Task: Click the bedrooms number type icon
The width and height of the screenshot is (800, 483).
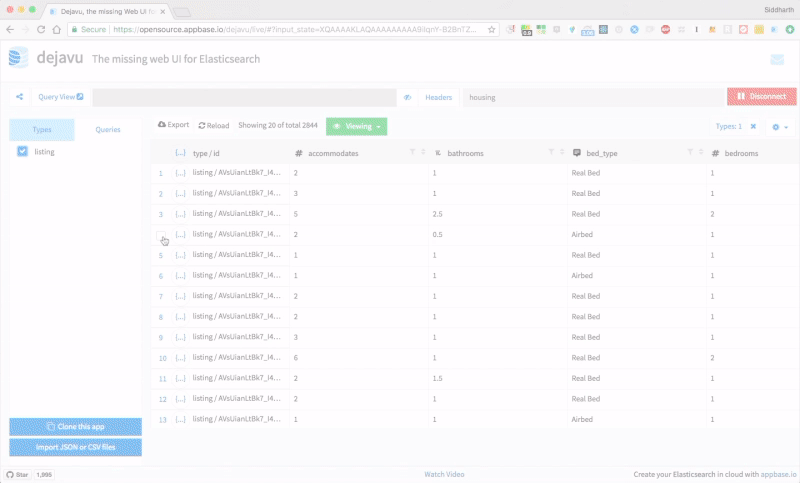Action: click(715, 153)
